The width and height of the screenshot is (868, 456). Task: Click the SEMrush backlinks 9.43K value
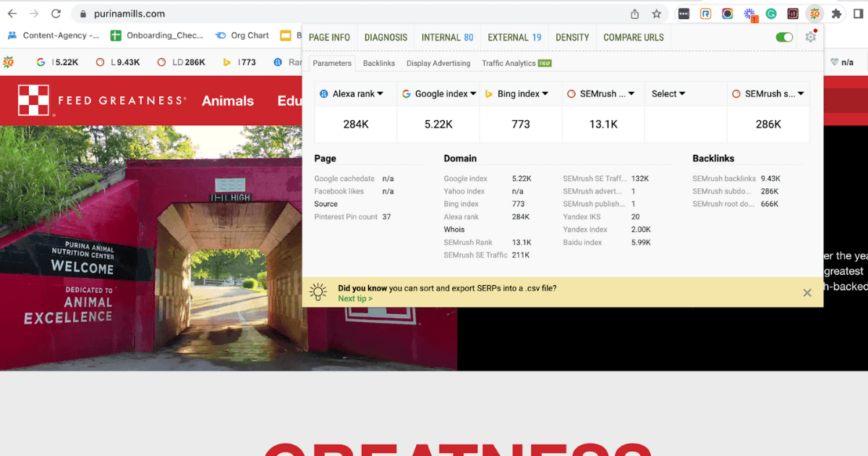(770, 179)
